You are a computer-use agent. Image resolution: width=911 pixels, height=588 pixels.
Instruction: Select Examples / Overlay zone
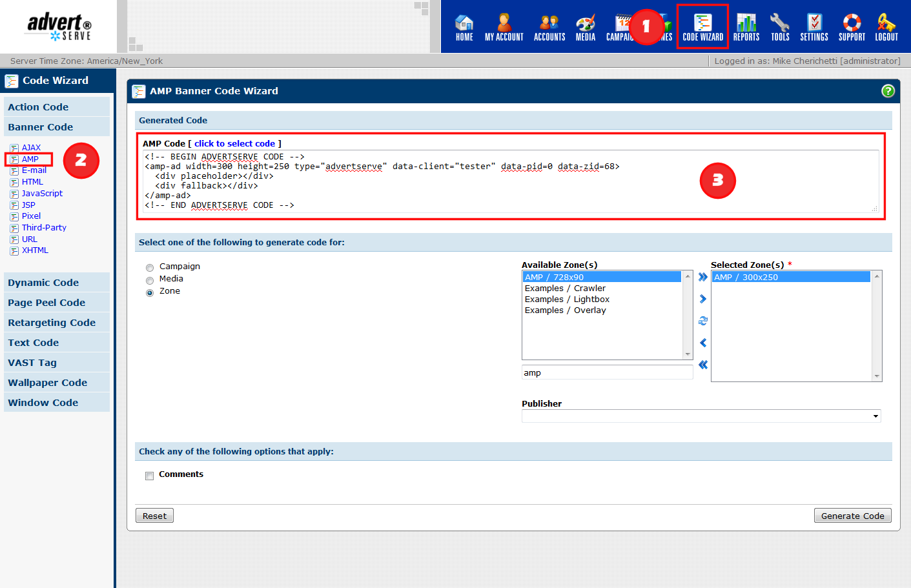coord(602,310)
